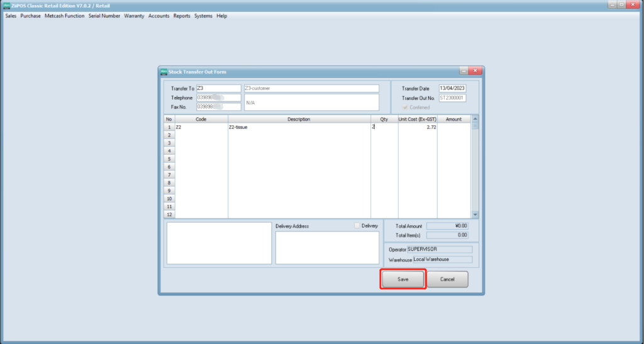Click the ZiiPOS application icon in title bar
Viewport: 644px width, 344px height.
5,6
